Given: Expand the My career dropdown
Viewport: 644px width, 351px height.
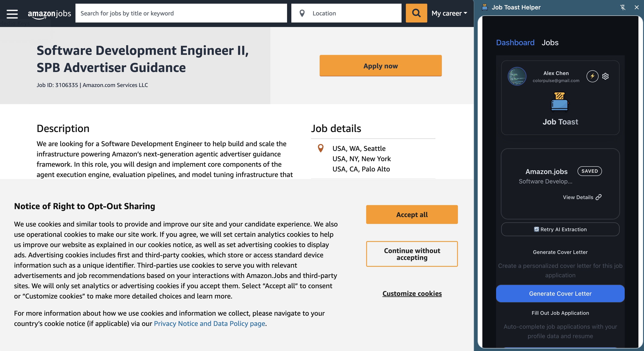Looking at the screenshot, I should 449,13.
